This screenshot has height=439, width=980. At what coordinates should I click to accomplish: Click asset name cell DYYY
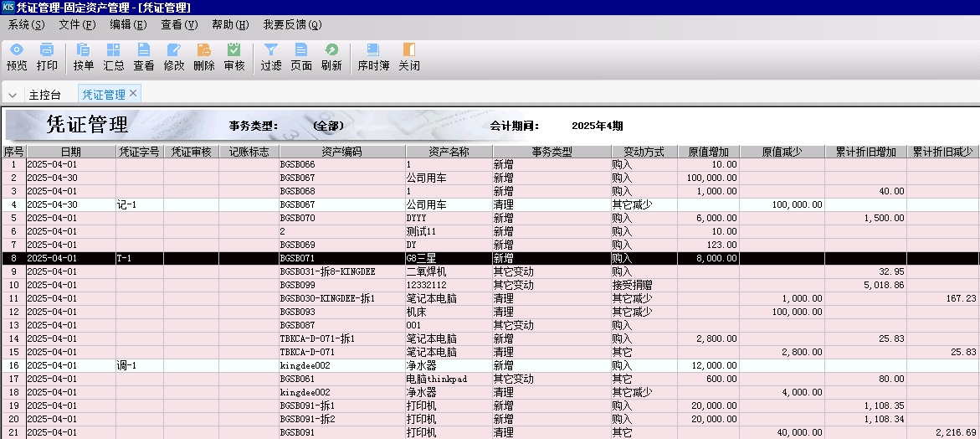tap(449, 219)
